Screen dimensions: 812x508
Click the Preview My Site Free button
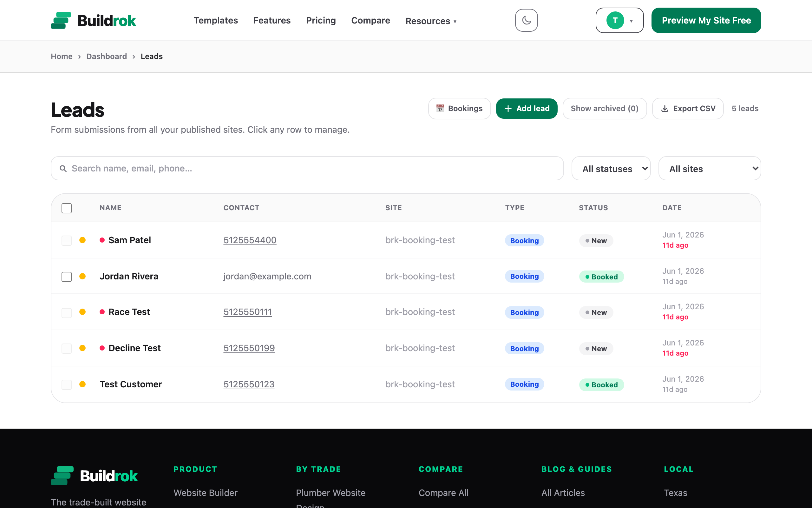pos(706,21)
